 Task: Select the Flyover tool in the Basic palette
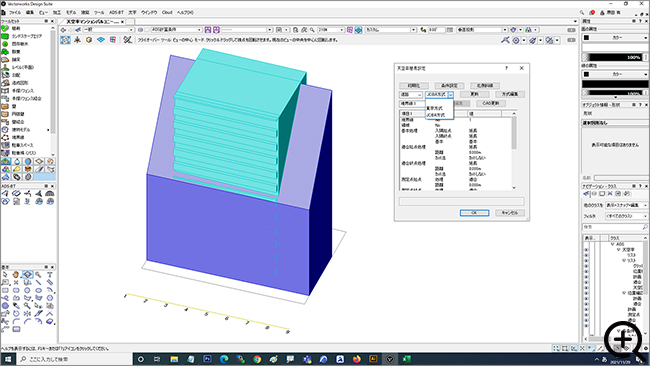click(27, 274)
